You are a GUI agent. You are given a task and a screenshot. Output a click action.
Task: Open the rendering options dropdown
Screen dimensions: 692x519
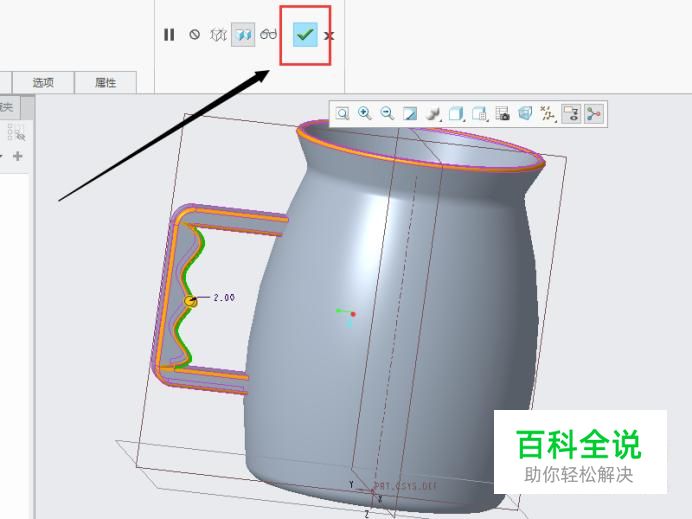433,114
